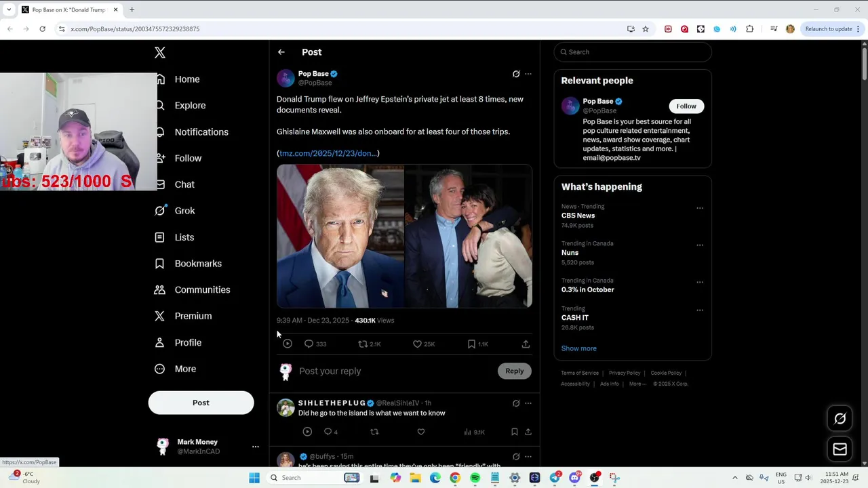The width and height of the screenshot is (868, 488).
Task: Open the Trump portrait image
Action: 340,236
